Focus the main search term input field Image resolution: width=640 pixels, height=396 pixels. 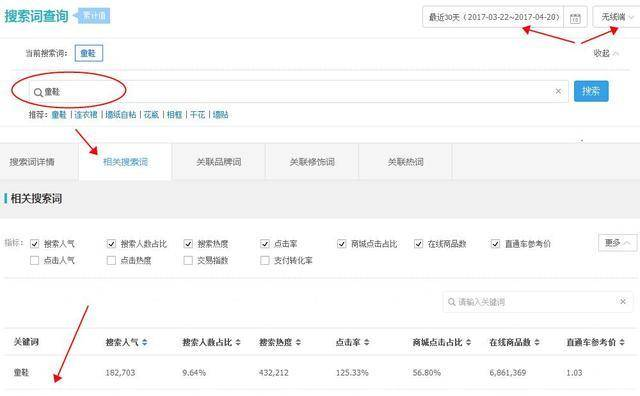tap(298, 92)
